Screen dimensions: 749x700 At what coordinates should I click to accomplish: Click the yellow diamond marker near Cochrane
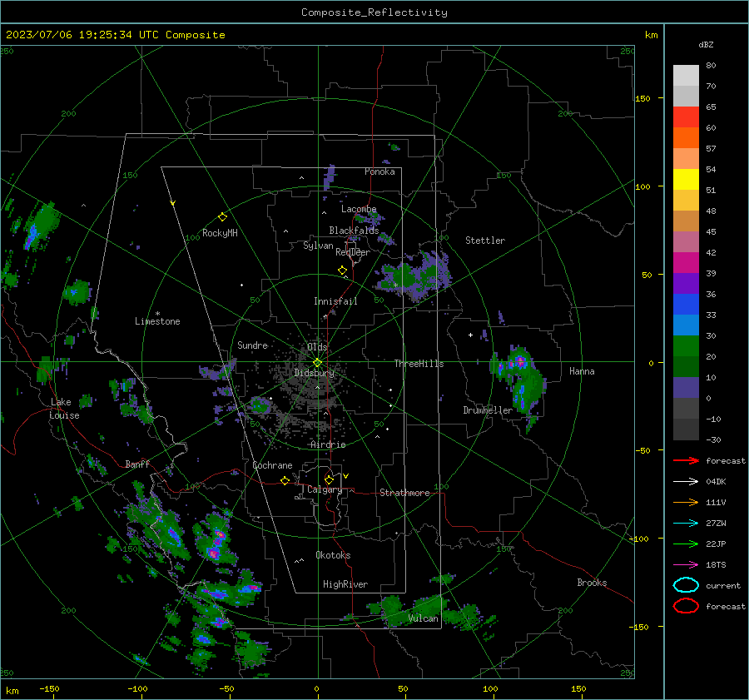pyautogui.click(x=285, y=480)
